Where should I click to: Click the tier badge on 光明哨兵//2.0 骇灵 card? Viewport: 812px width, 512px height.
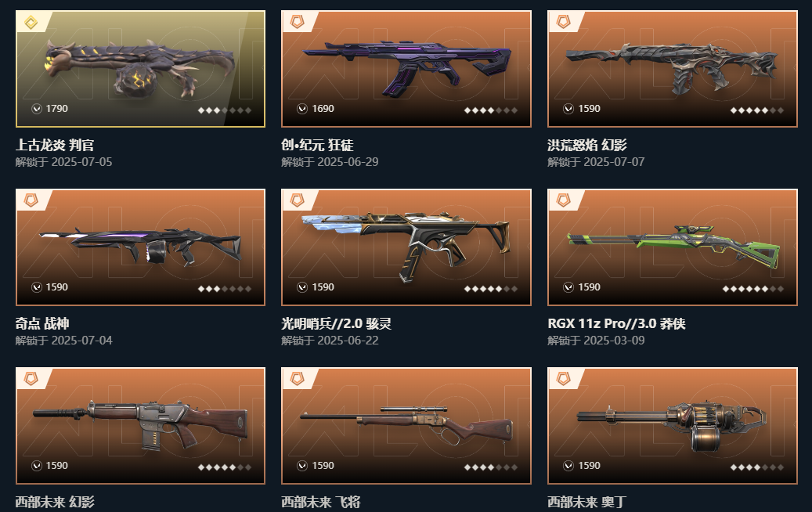pos(298,200)
